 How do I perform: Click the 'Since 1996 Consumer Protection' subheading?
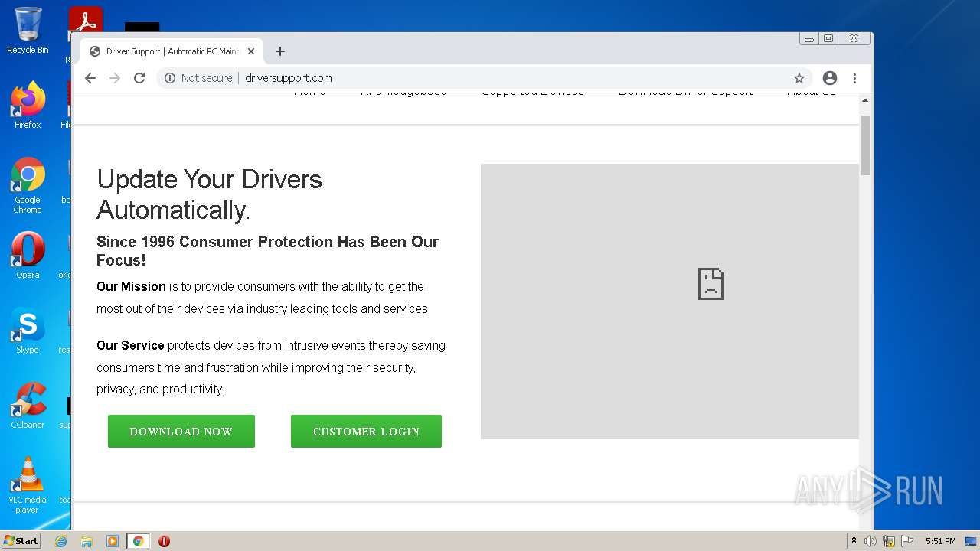pos(267,250)
